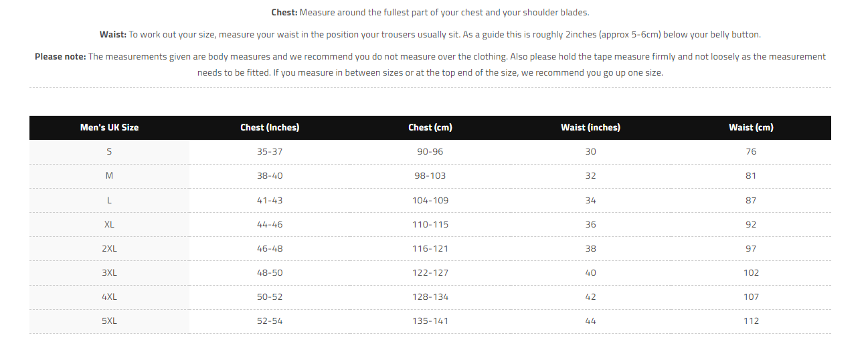The width and height of the screenshot is (868, 358).
Task: Click waist inches value 40
Action: [590, 272]
